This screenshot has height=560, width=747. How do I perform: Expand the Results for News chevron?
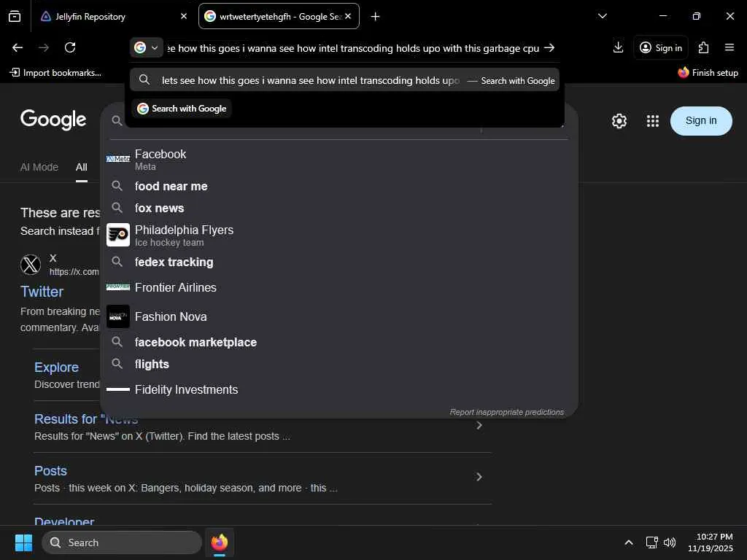[479, 425]
